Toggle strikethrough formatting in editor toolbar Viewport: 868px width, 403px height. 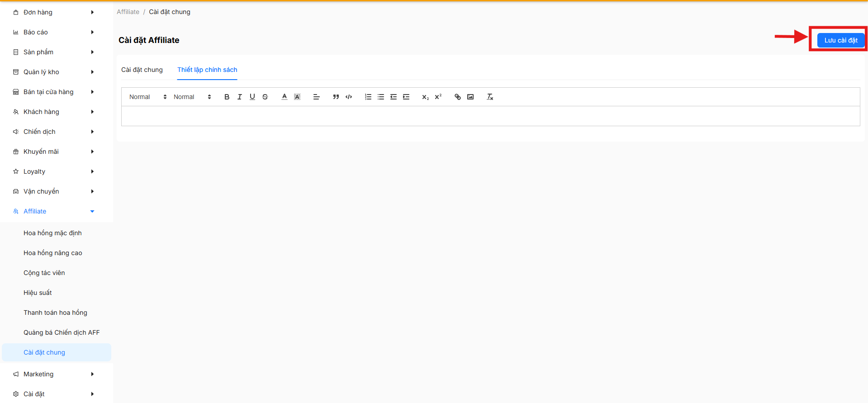click(265, 97)
